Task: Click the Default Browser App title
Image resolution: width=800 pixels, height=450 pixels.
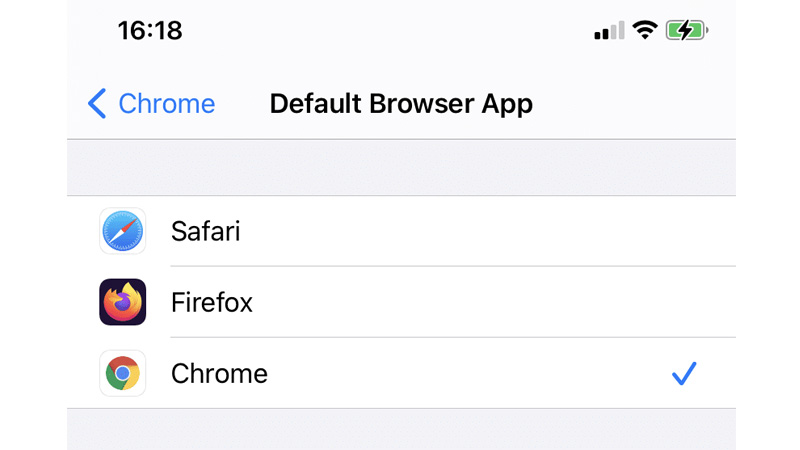Action: click(401, 103)
